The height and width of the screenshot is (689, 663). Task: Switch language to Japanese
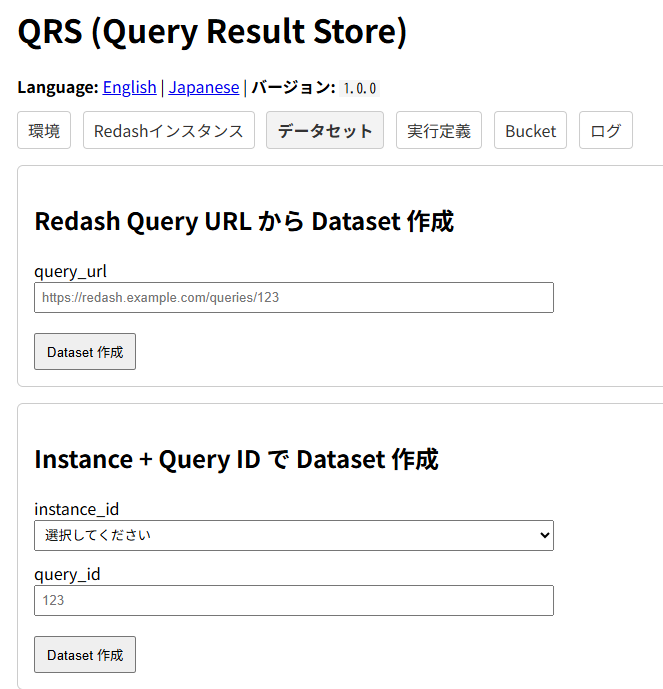(x=203, y=87)
